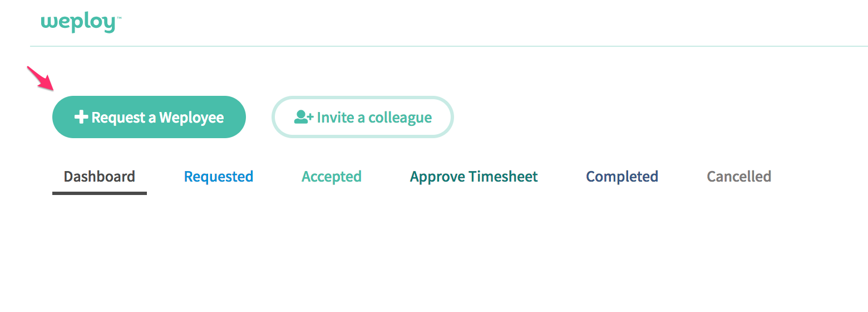
Task: Click the trademark symbol next to weploy
Action: pyautogui.click(x=119, y=18)
